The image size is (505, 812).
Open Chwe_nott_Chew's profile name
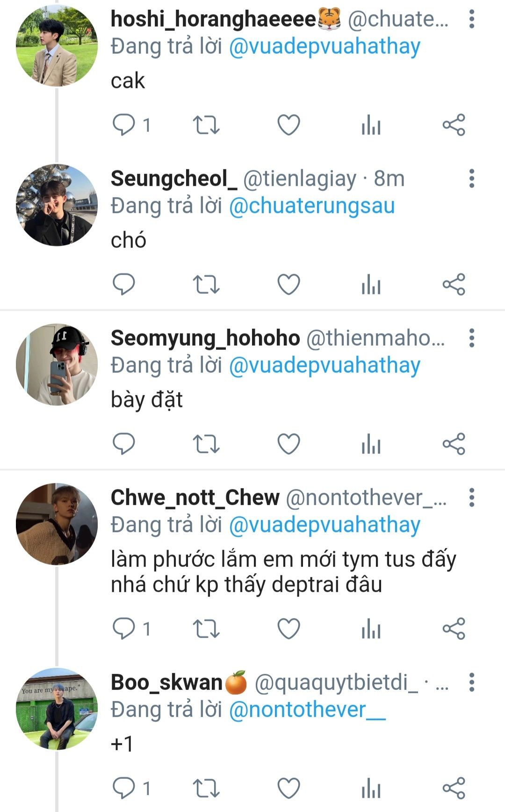click(x=195, y=498)
